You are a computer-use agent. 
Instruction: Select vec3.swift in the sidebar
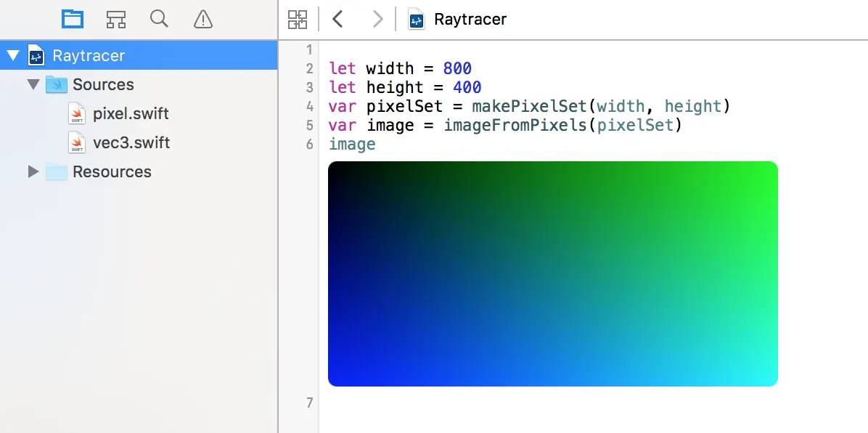click(x=131, y=142)
